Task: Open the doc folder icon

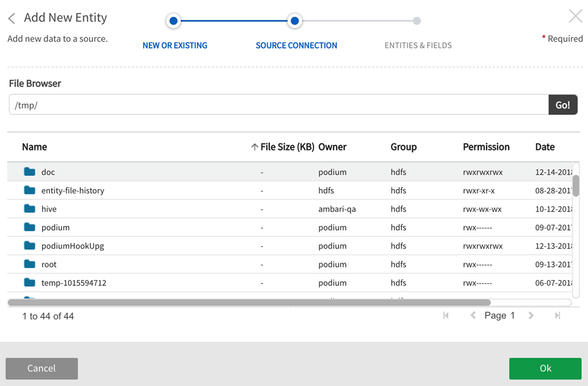Action: 30,172
